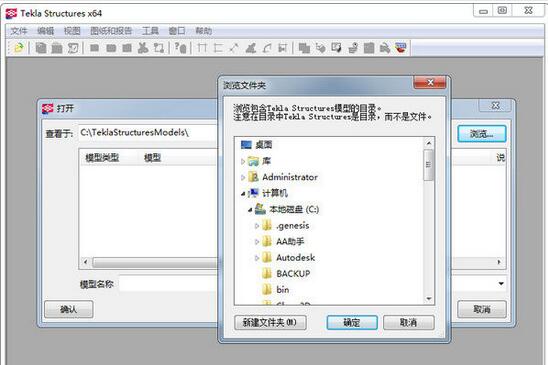
Task: Click the 查看于 path input field
Action: pos(148,133)
